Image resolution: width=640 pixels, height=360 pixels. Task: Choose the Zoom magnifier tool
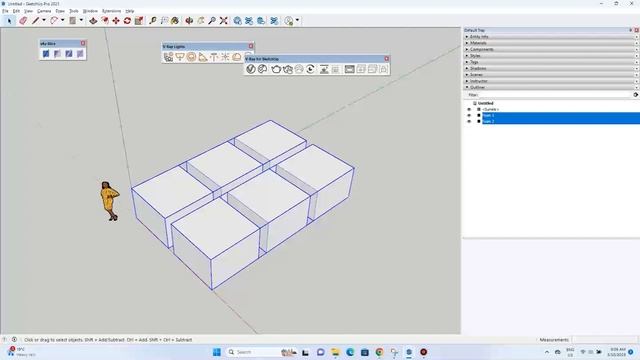point(212,20)
